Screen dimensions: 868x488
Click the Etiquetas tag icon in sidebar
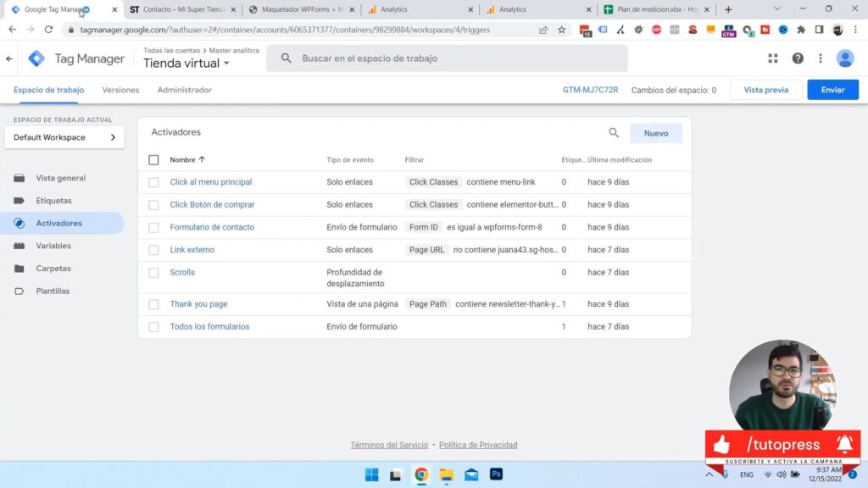(x=19, y=201)
